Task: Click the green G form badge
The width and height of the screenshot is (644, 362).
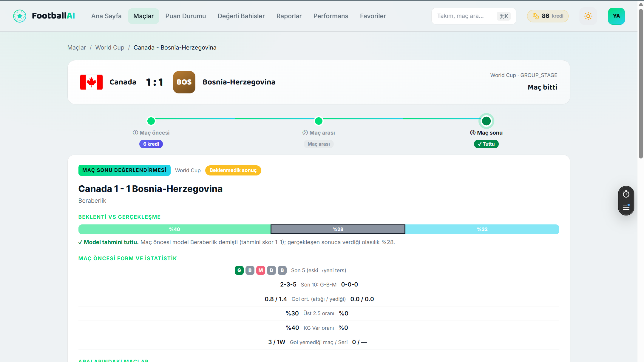Action: [239, 270]
